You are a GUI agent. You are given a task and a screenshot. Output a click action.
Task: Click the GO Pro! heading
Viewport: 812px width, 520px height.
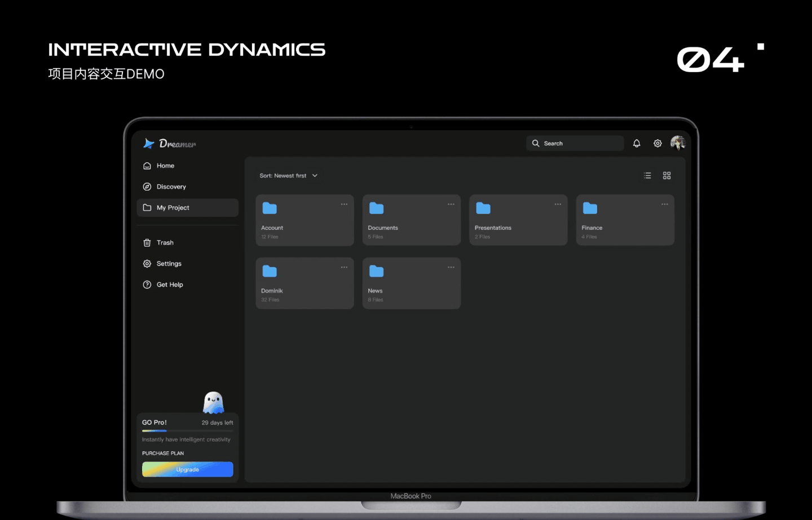click(x=155, y=423)
